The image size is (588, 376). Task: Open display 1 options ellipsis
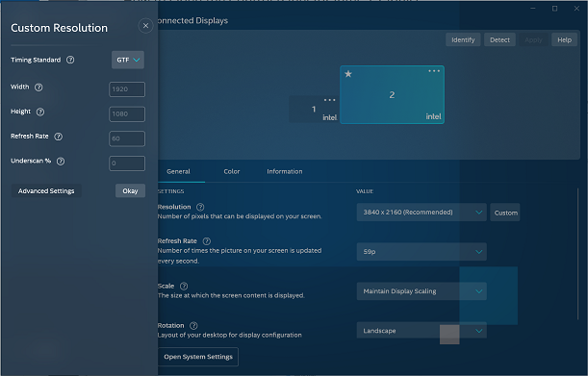coord(329,100)
